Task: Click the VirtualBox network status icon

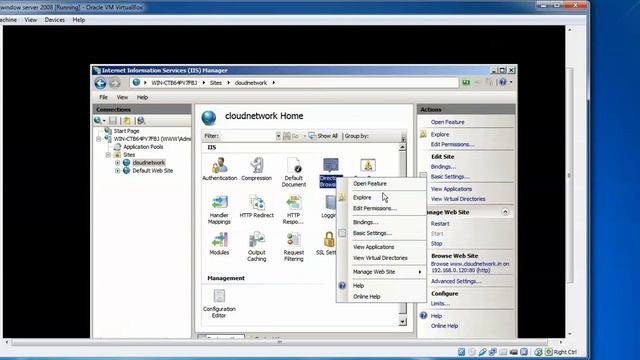Action: pyautogui.click(x=493, y=352)
